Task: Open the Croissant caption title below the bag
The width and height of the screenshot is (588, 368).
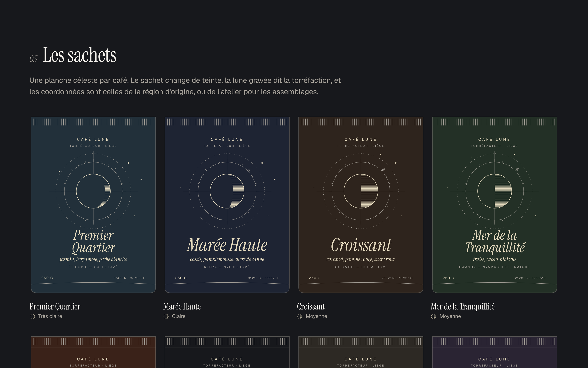Action: tap(311, 306)
